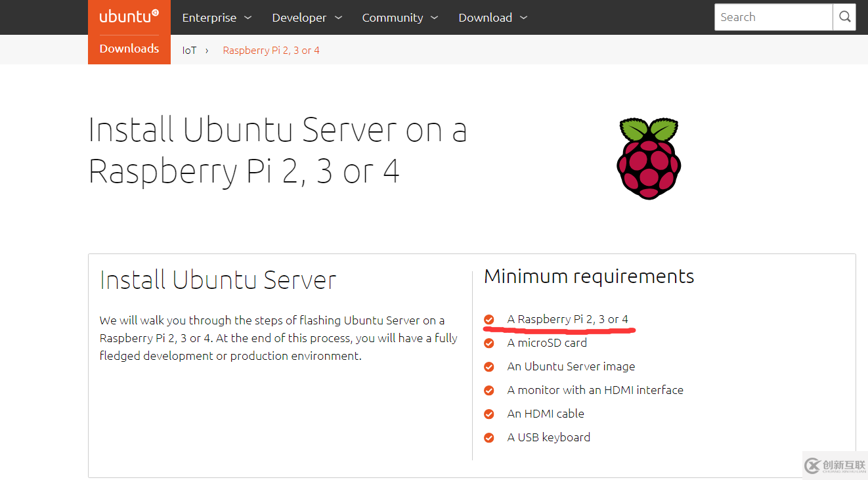Open the Download menu
The image size is (868, 480).
click(x=492, y=18)
